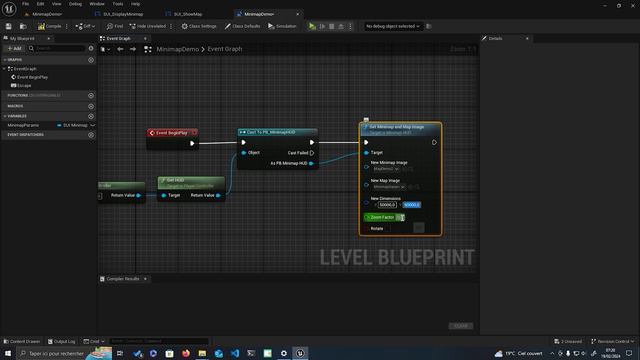Click the Eject icon
The image size is (640, 360).
(341, 26)
